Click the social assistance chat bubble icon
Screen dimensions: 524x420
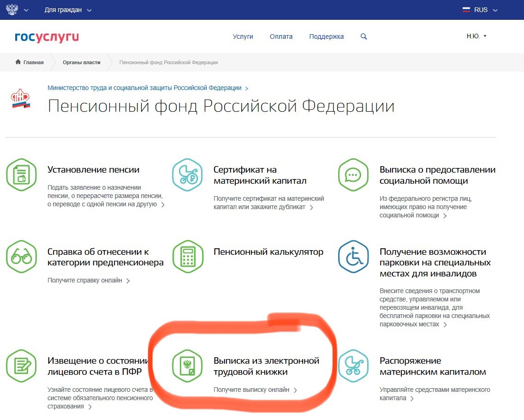click(353, 174)
